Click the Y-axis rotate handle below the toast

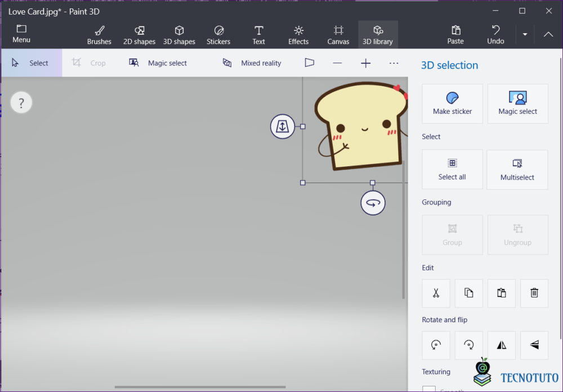coord(373,203)
